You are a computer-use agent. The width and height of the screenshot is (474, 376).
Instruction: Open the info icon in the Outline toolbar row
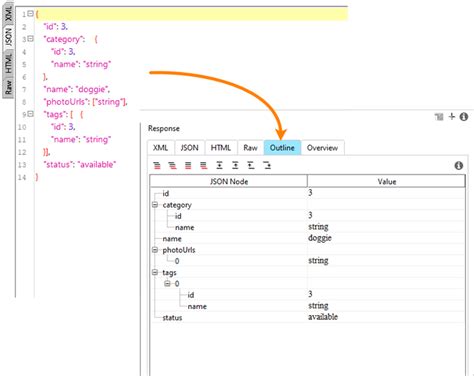(459, 166)
